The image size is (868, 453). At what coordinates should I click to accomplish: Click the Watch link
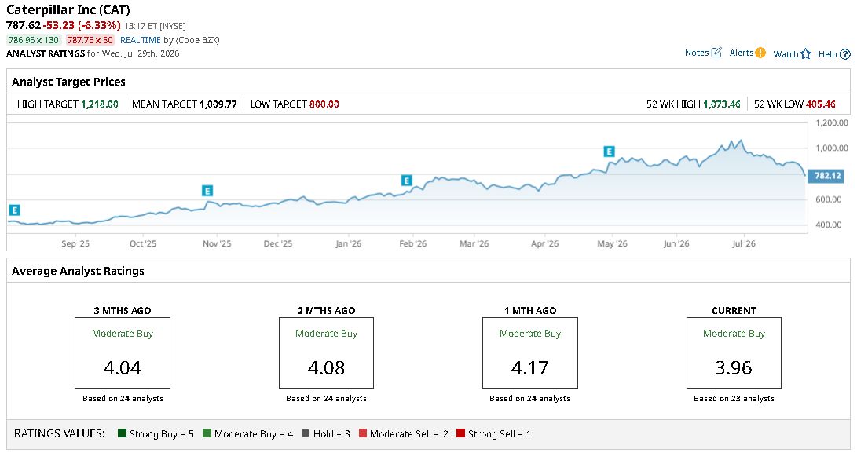[786, 54]
